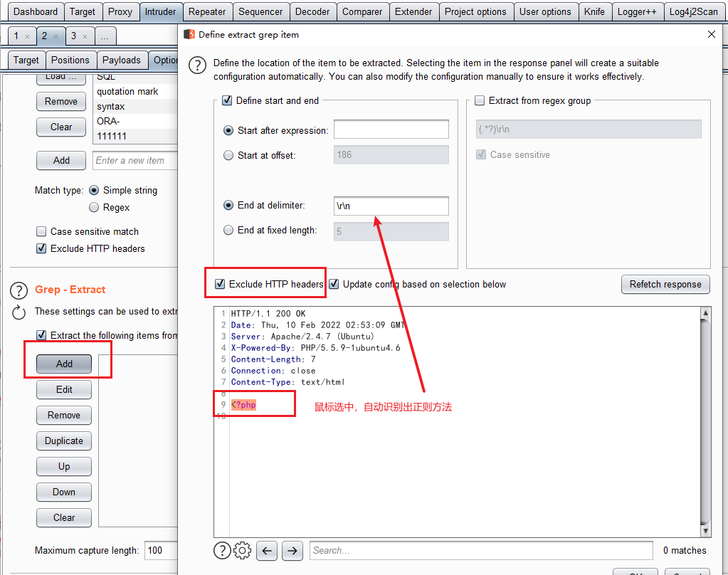Image resolution: width=728 pixels, height=575 pixels.
Task: Select End at delimiter radio button
Action: 228,205
